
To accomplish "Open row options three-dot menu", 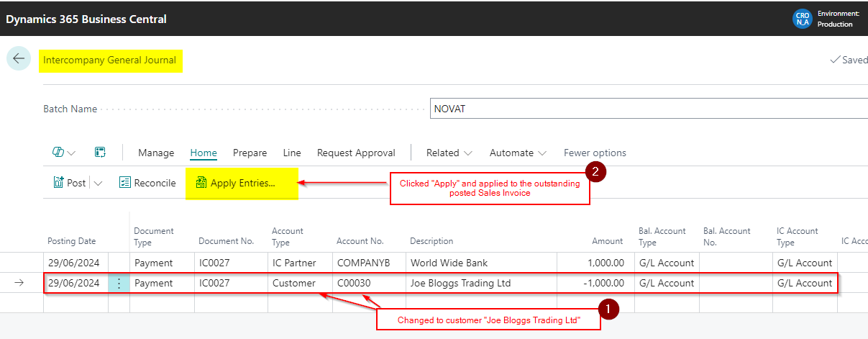I will [119, 283].
